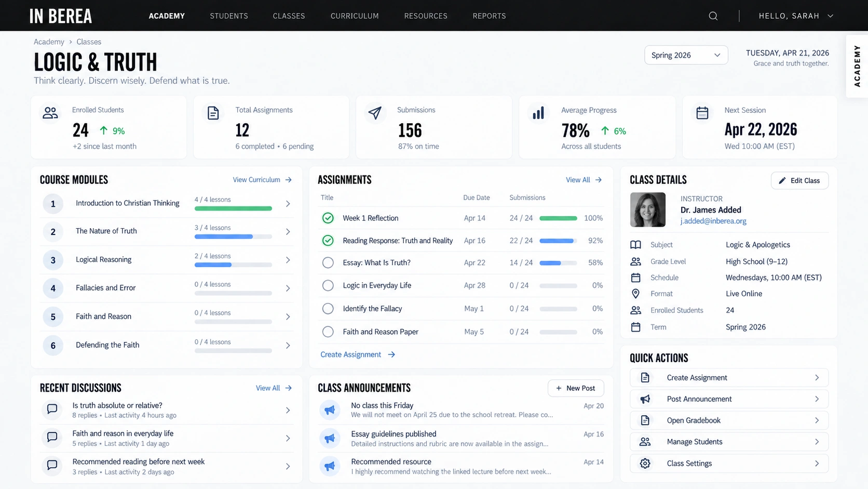Image resolution: width=868 pixels, height=489 pixels.
Task: Expand Defending the Faith module chevron
Action: click(288, 346)
